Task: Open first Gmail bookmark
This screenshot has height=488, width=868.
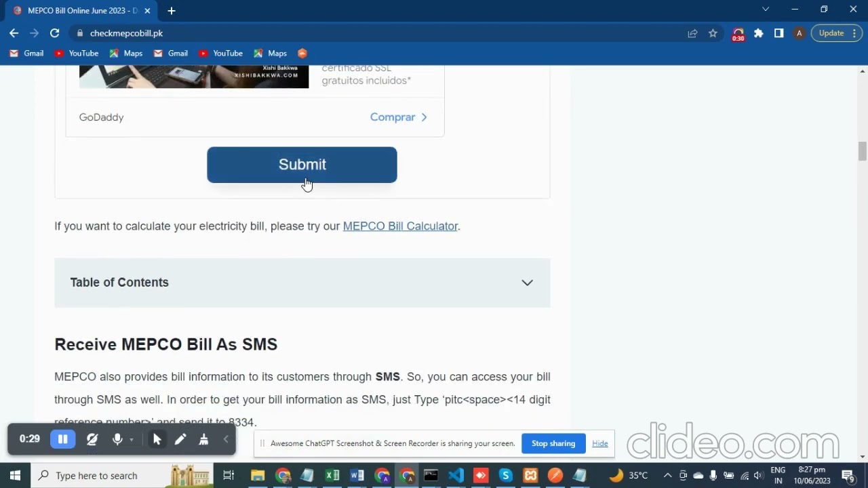Action: pyautogui.click(x=26, y=53)
